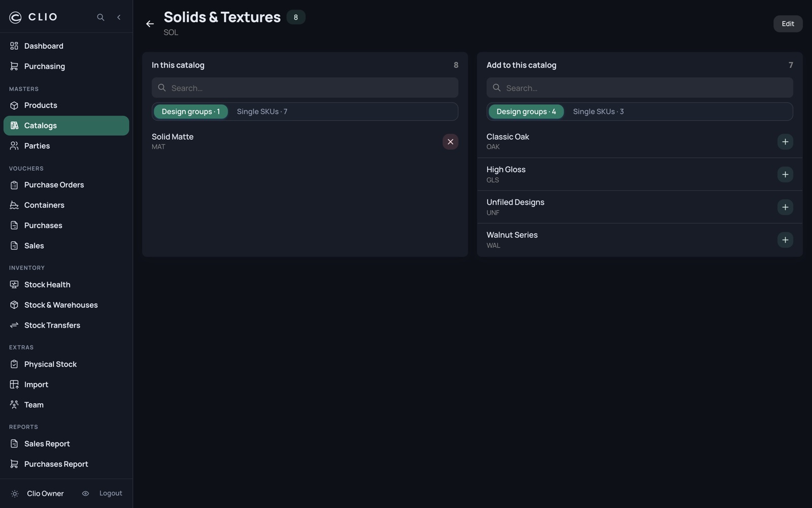812x508 pixels.
Task: Add Classic Oak to catalog
Action: tap(785, 142)
